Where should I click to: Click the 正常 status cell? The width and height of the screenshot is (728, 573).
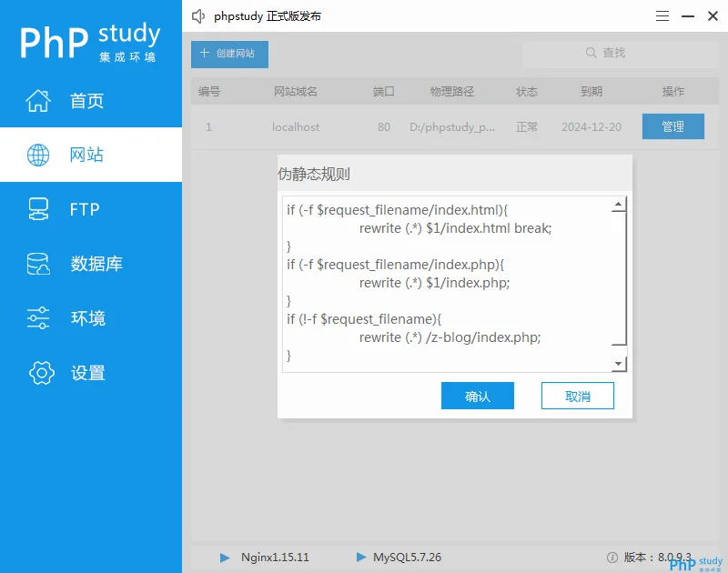click(527, 126)
